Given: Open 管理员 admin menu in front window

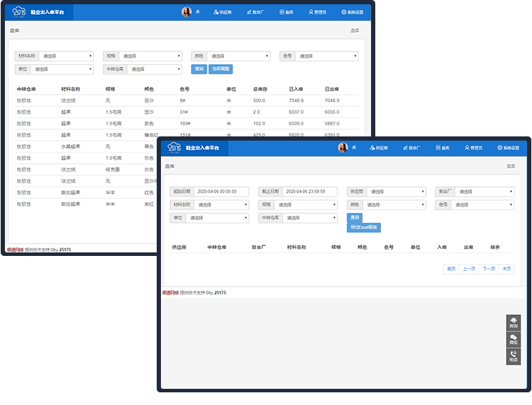Looking at the screenshot, I should pyautogui.click(x=473, y=148).
